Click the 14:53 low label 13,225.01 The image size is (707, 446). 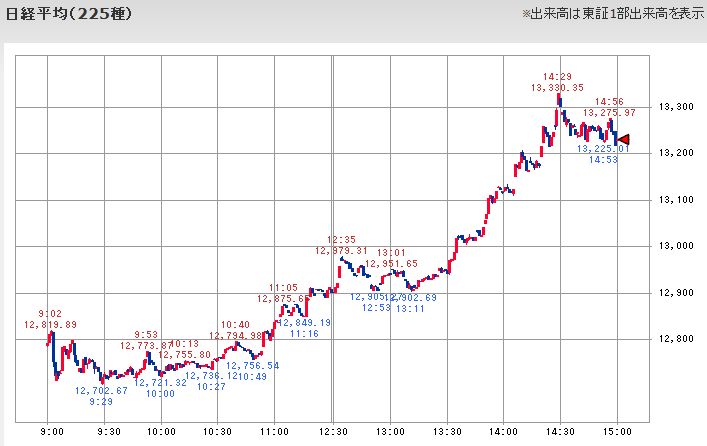coord(603,148)
